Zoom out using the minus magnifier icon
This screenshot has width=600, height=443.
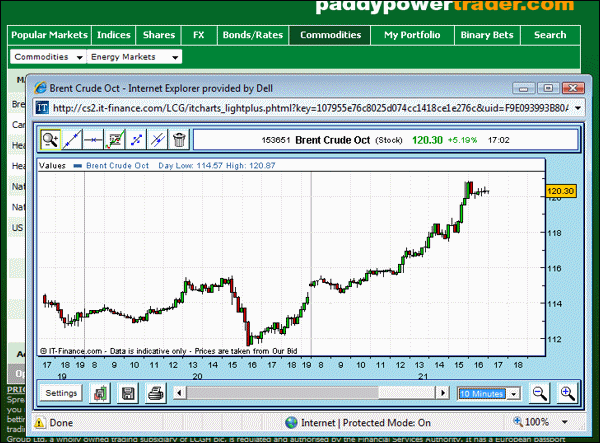coord(540,393)
